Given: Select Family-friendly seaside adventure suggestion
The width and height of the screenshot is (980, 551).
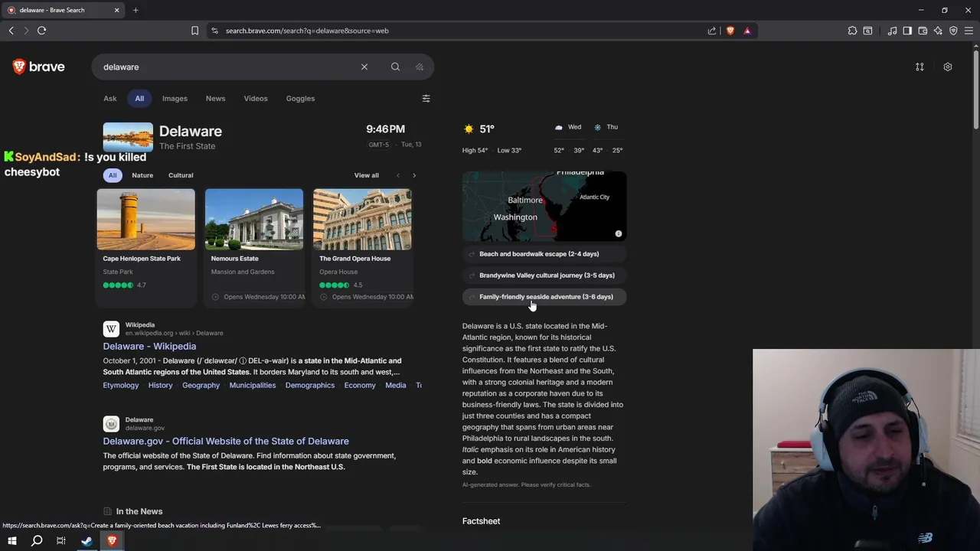Looking at the screenshot, I should click(544, 297).
